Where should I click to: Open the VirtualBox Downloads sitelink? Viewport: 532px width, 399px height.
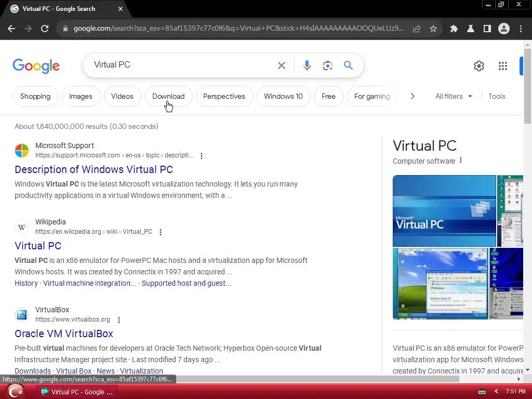click(33, 371)
